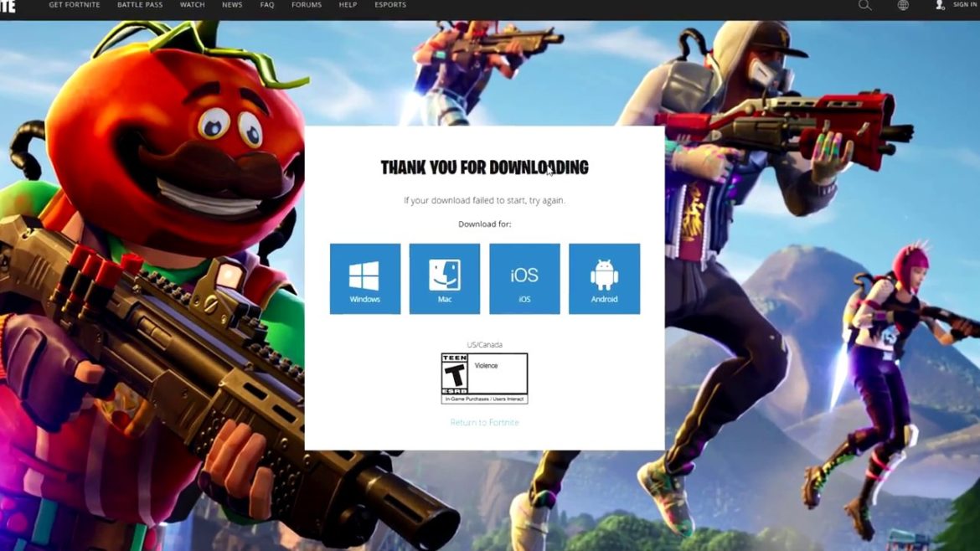Click the SIGN IN text link
Screen dimensions: 980x551
point(965,5)
